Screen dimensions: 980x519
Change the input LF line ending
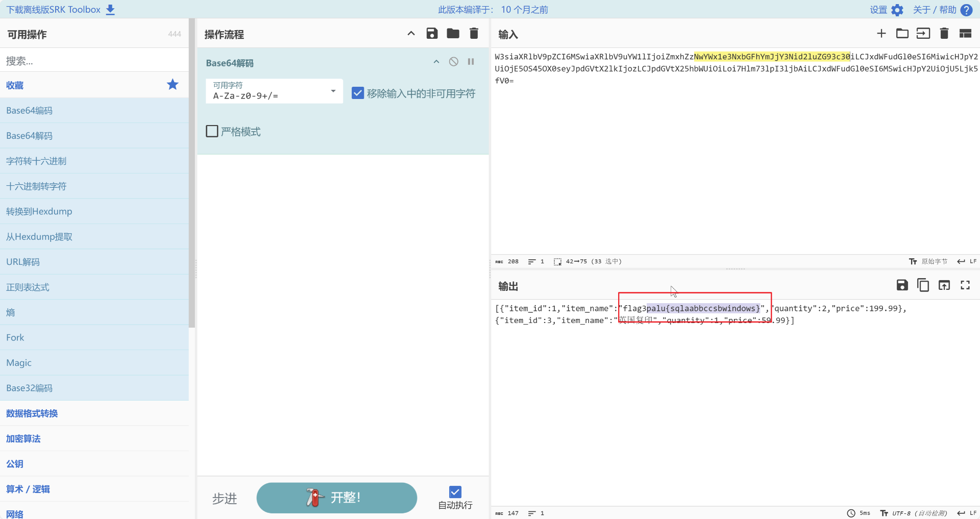pos(967,261)
